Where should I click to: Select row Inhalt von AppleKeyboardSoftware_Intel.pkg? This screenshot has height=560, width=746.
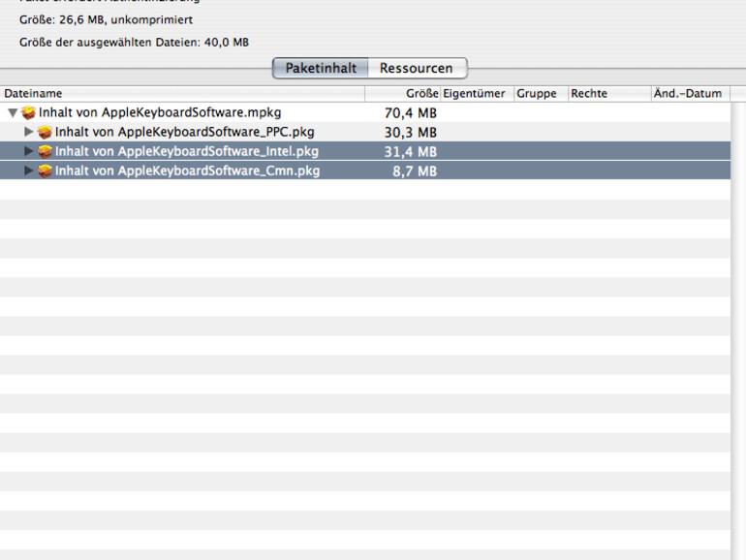point(365,151)
